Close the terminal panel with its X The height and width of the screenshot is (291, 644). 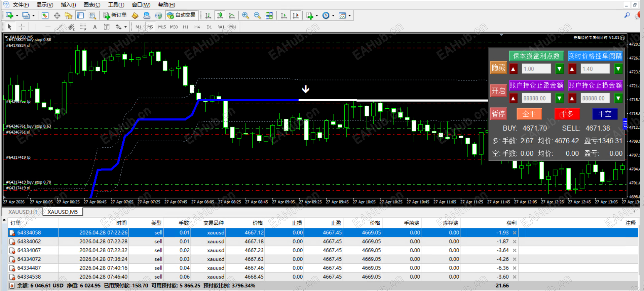[x=4, y=220]
